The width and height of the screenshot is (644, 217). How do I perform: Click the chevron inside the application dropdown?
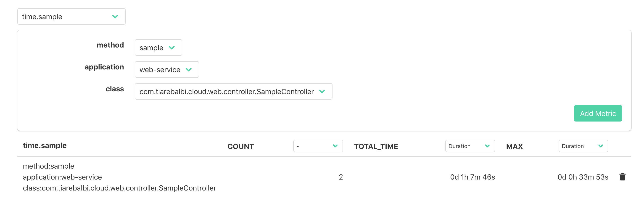coord(189,69)
